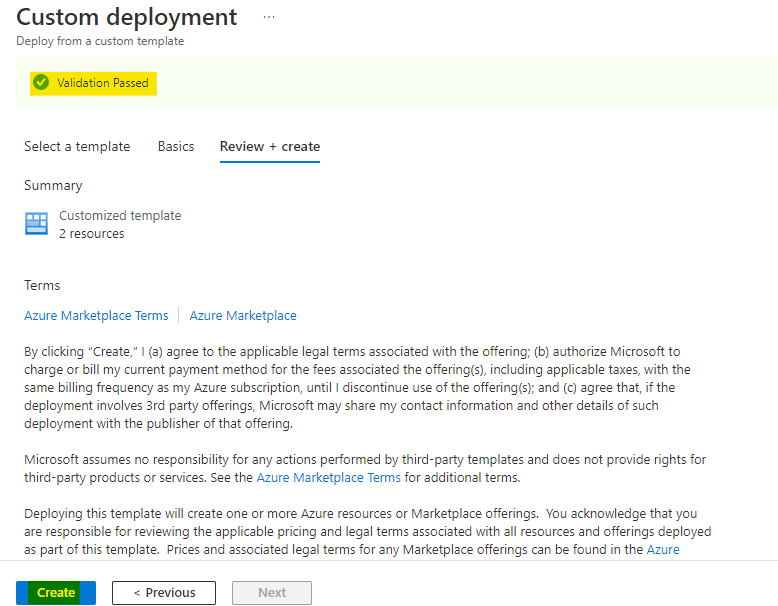Open the ellipsis menu beside Custom deployment
Image resolution: width=778 pixels, height=606 pixels.
268,18
